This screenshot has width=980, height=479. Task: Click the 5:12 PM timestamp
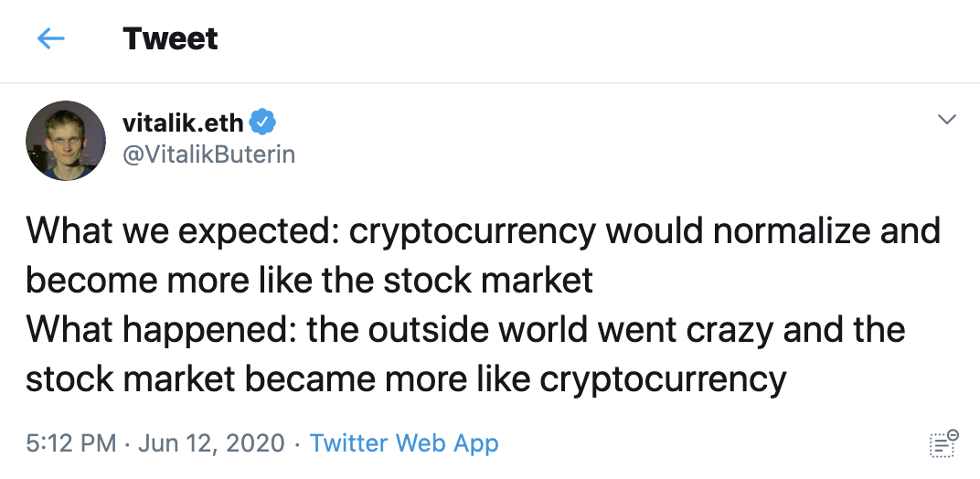71,444
